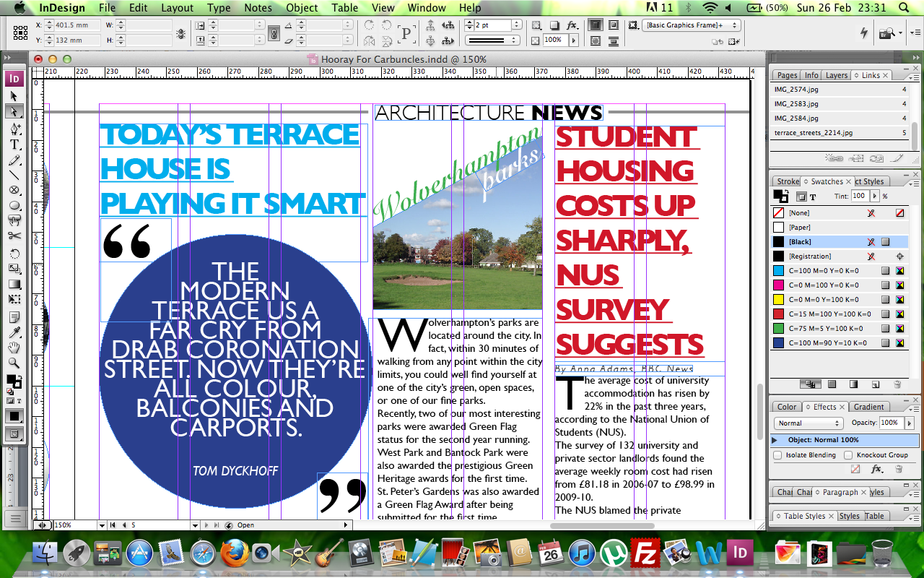This screenshot has height=578, width=924.
Task: Toggle formatting affects text T button in Swatches
Action: [813, 197]
